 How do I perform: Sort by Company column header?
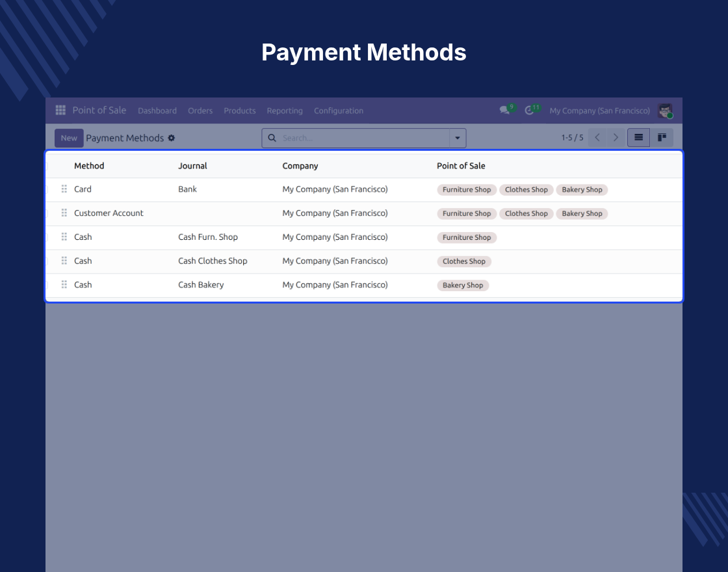pyautogui.click(x=300, y=166)
